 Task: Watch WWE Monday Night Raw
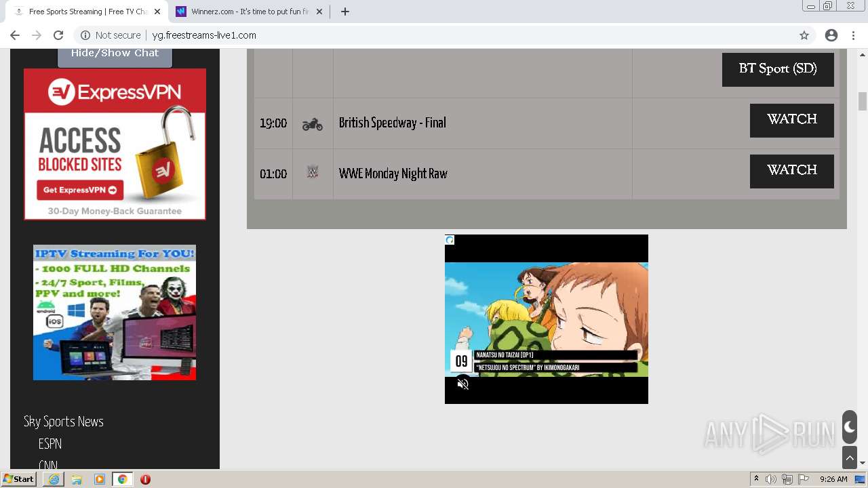click(791, 171)
